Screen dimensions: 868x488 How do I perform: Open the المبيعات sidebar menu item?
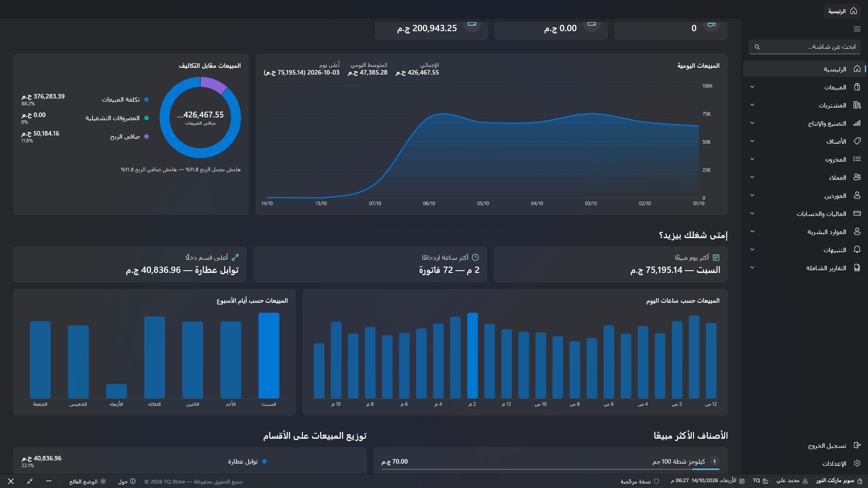(805, 87)
